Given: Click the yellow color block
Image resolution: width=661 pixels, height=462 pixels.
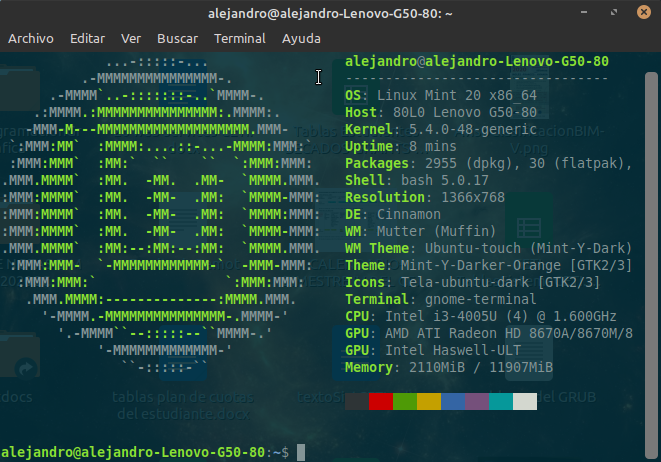Looking at the screenshot, I should (x=429, y=401).
